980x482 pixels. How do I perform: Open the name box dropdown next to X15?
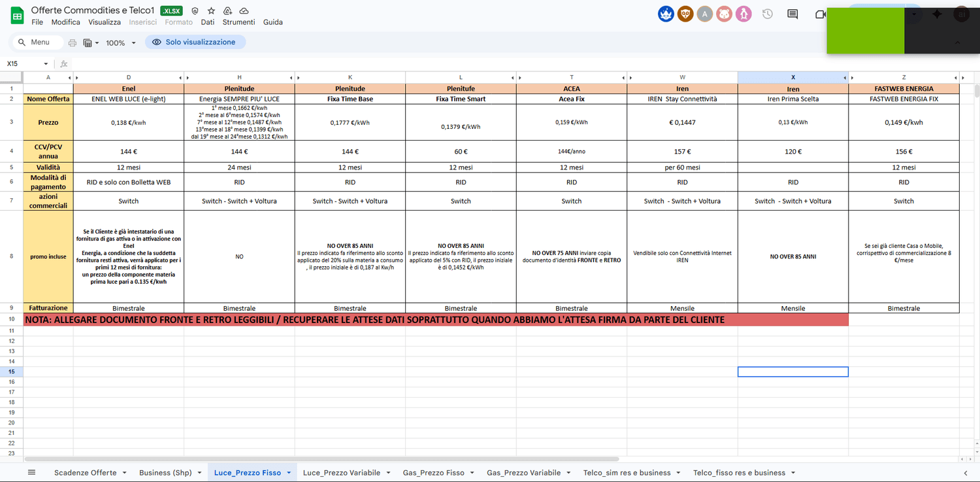tap(46, 64)
